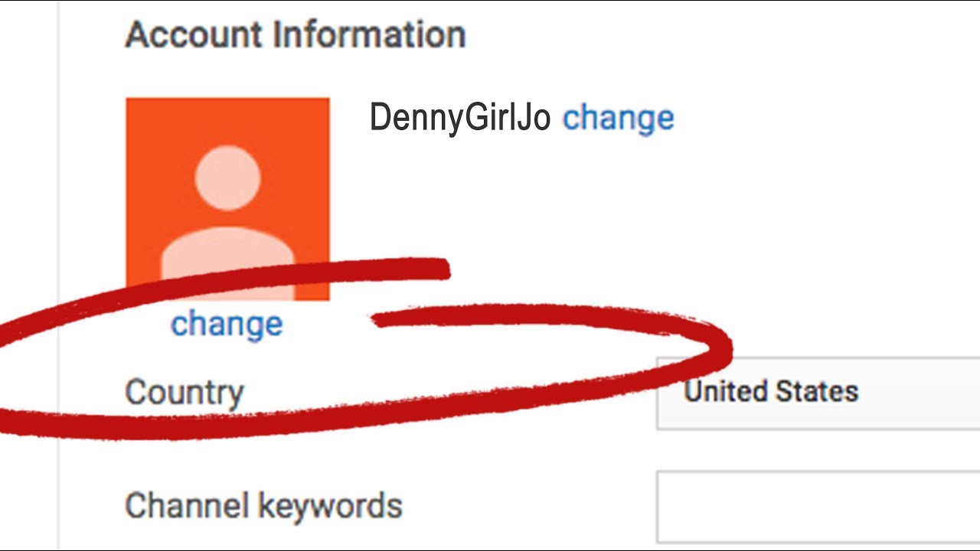Image resolution: width=980 pixels, height=551 pixels.
Task: Select the United States value in Country
Action: coord(771,392)
